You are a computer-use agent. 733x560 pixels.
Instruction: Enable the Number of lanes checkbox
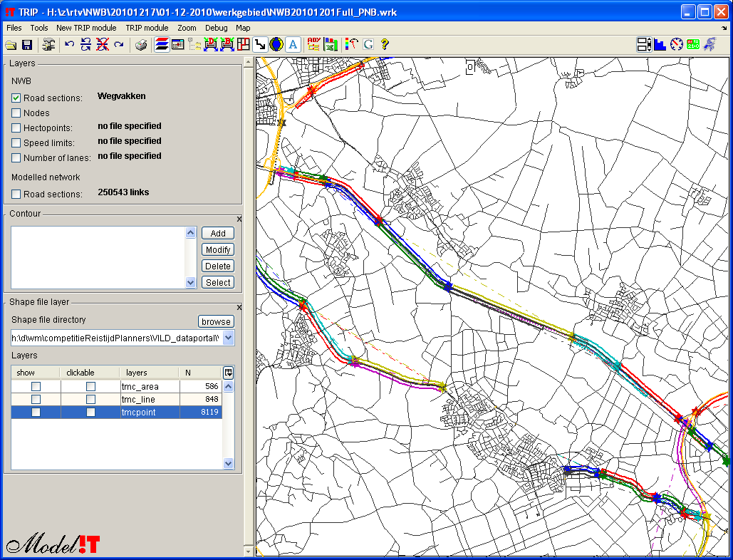16,157
